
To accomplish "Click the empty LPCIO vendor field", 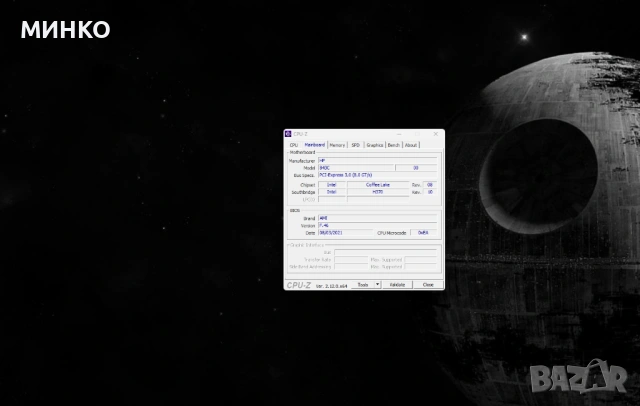I will tap(332, 199).
